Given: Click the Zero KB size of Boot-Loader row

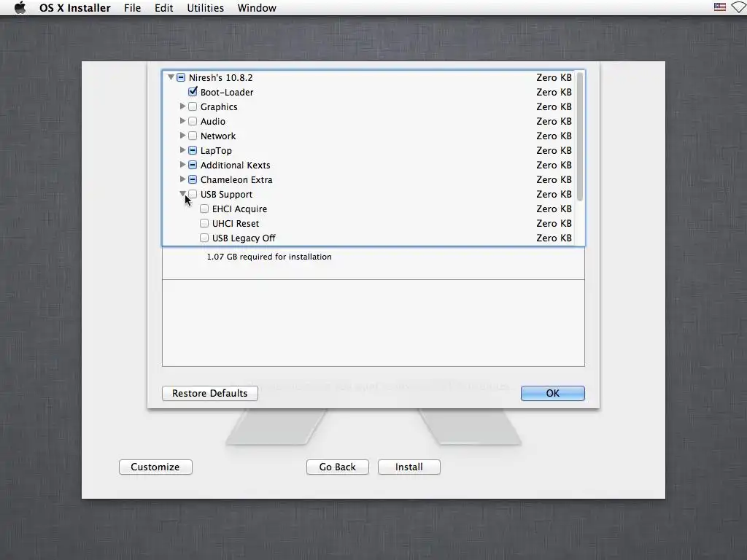Looking at the screenshot, I should (554, 93).
